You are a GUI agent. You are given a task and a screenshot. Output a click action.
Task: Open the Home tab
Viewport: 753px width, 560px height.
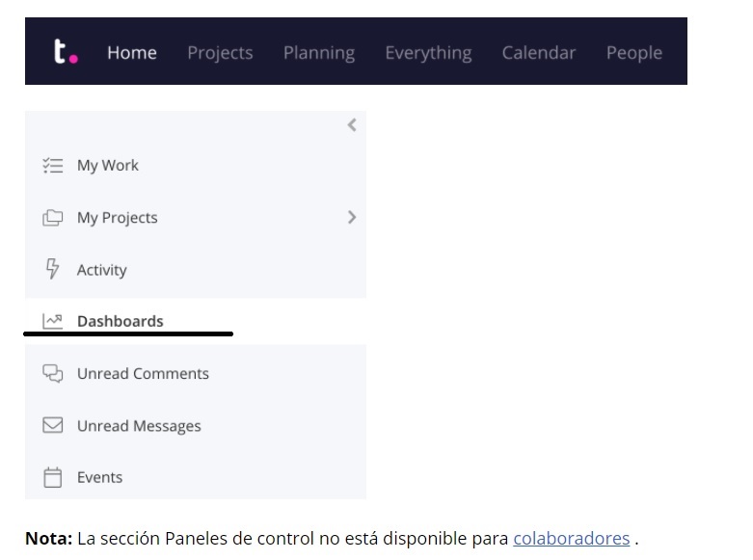tap(132, 53)
